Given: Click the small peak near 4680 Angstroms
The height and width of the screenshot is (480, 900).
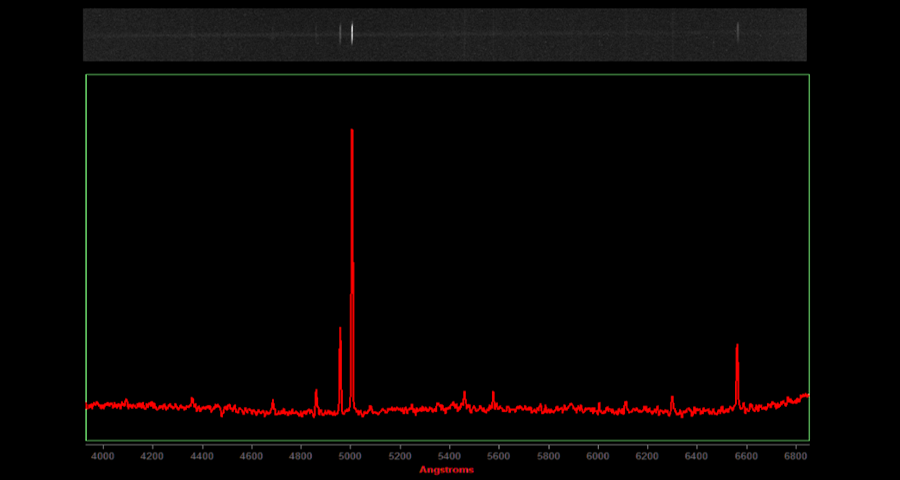Looking at the screenshot, I should point(273,403).
